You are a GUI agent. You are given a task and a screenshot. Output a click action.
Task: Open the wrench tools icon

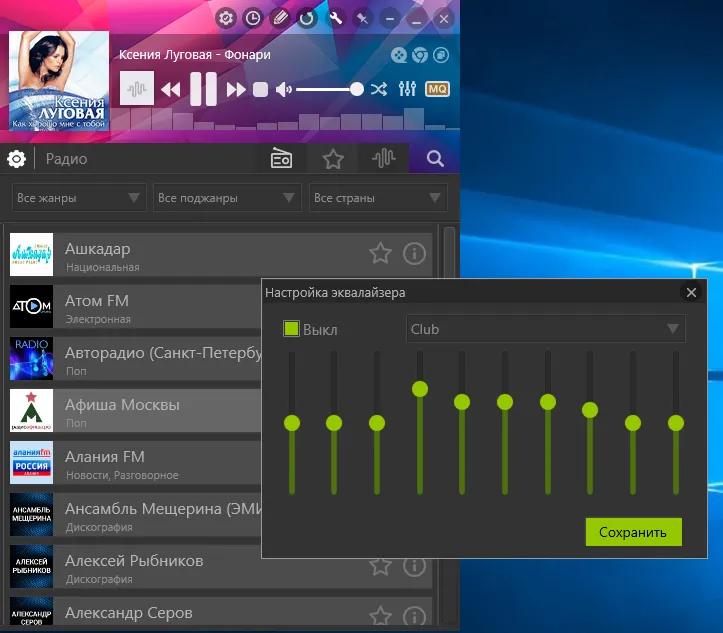click(x=336, y=18)
